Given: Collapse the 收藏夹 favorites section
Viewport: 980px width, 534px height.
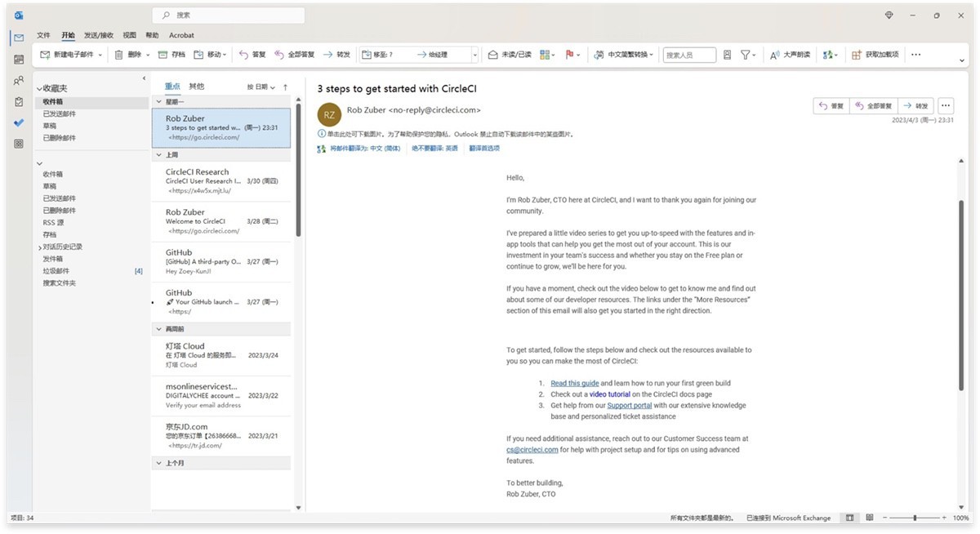Looking at the screenshot, I should click(38, 88).
